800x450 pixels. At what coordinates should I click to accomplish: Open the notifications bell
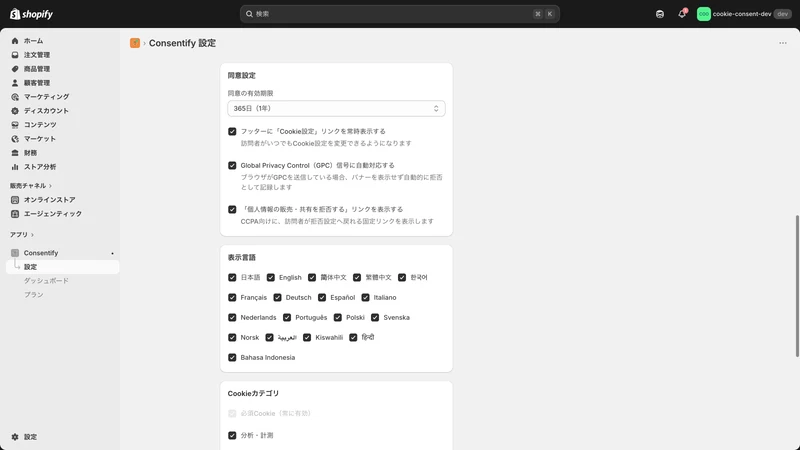(682, 14)
